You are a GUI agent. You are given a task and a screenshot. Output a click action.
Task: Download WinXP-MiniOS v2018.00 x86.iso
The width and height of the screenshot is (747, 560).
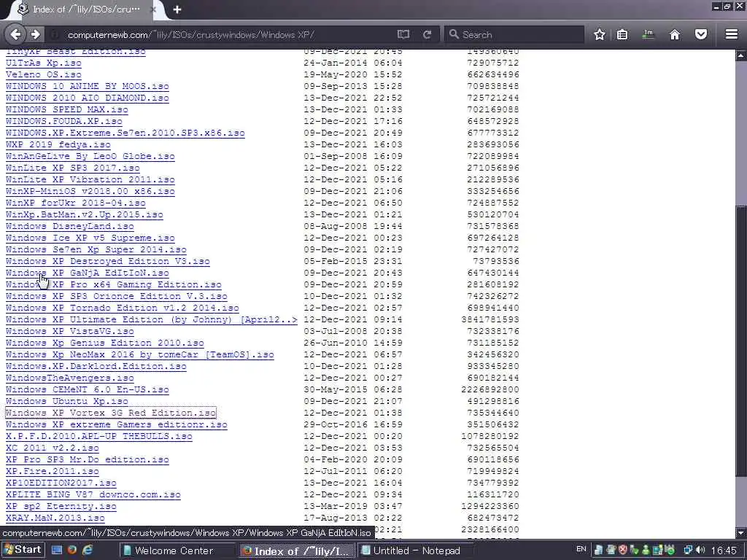pos(90,192)
